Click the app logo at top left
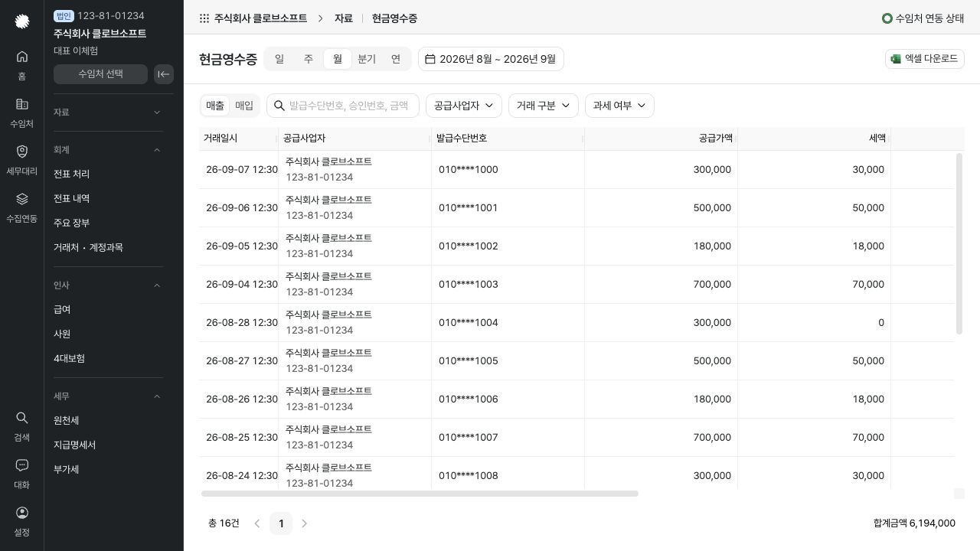The height and width of the screenshot is (551, 980). click(22, 21)
